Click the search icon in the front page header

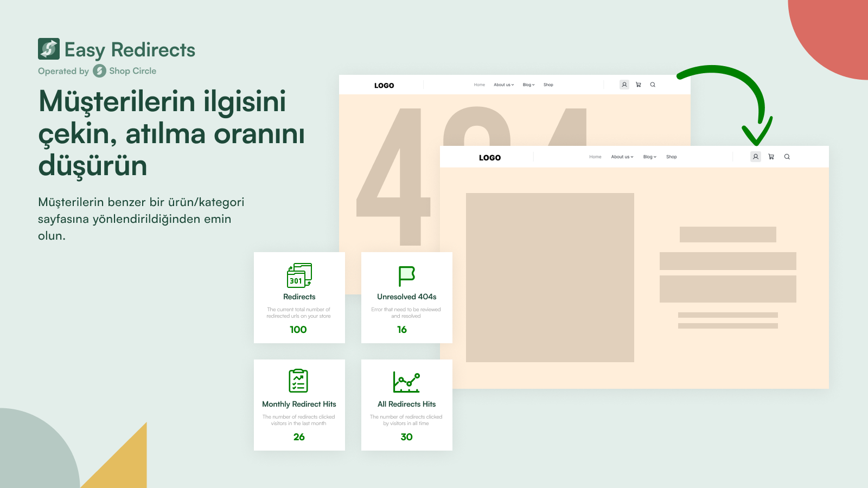coord(787,157)
